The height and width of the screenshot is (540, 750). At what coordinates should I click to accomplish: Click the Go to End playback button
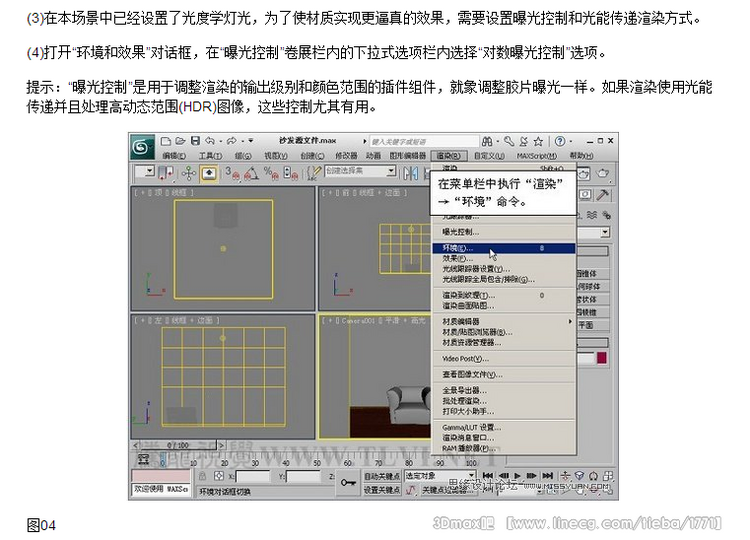547,476
